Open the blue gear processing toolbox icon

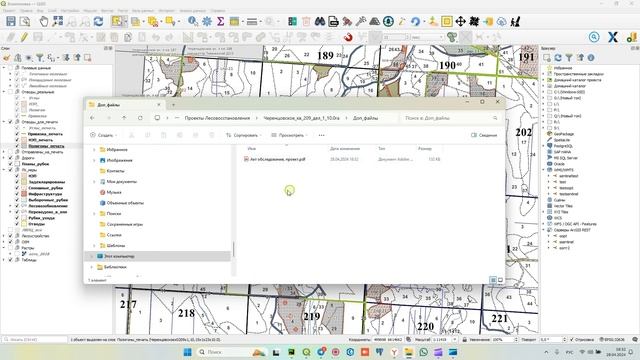click(207, 21)
